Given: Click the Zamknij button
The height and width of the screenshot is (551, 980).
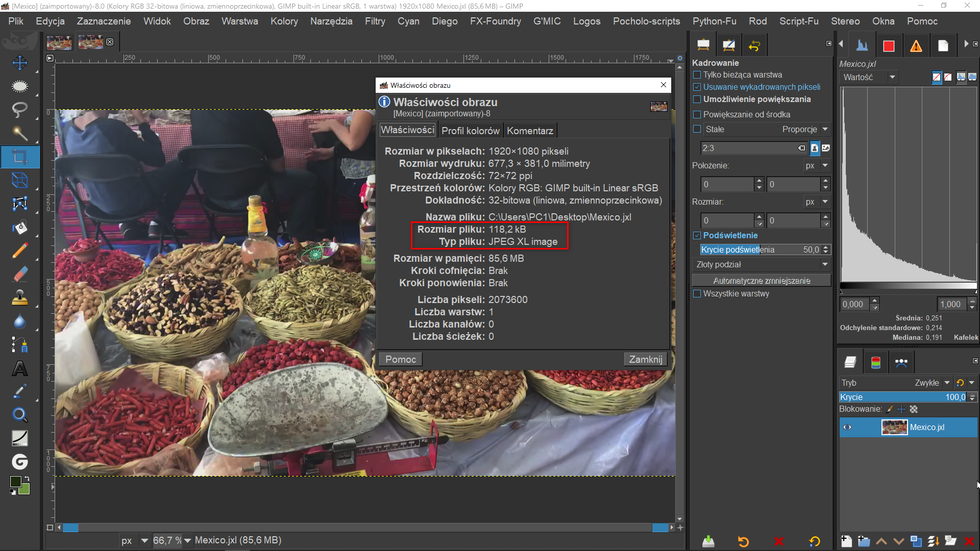Looking at the screenshot, I should [645, 359].
